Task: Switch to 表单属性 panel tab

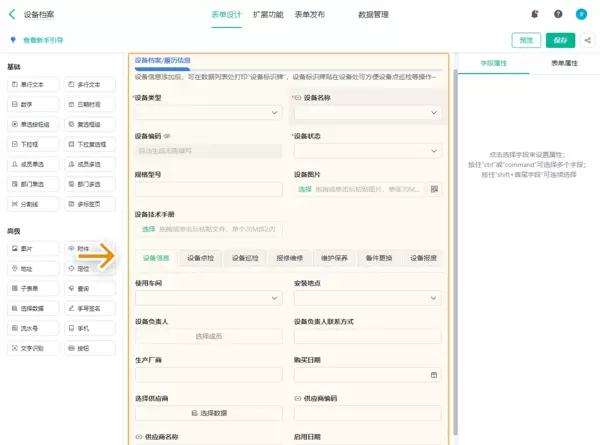Action: coord(564,62)
